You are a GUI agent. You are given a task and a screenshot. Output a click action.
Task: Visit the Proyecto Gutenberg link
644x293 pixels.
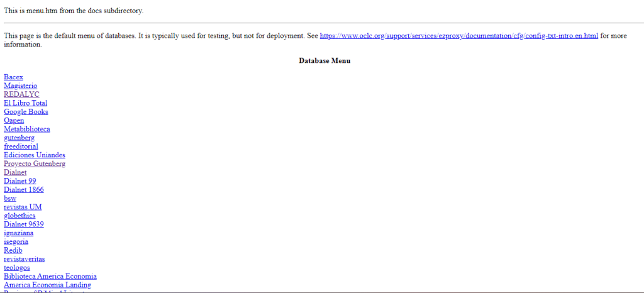pyautogui.click(x=35, y=163)
